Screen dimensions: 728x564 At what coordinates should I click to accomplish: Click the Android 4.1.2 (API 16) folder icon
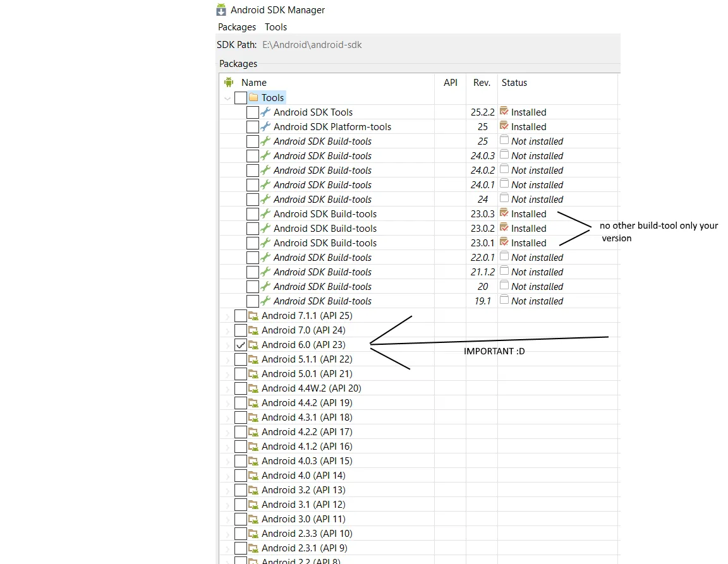[x=253, y=447]
